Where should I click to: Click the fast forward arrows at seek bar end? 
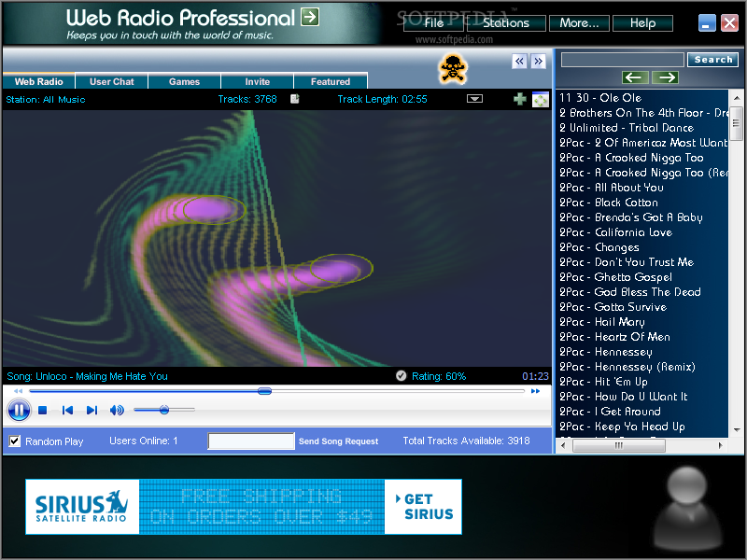pos(535,391)
